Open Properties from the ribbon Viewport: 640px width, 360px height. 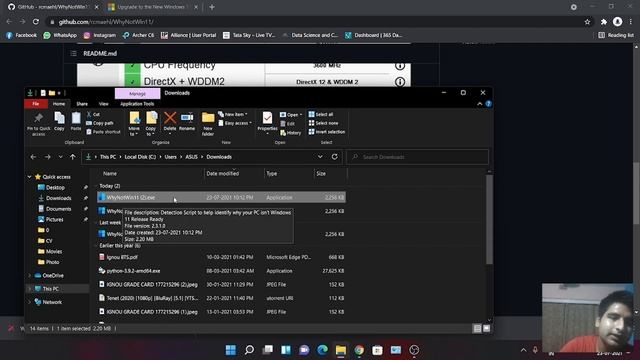pyautogui.click(x=267, y=122)
